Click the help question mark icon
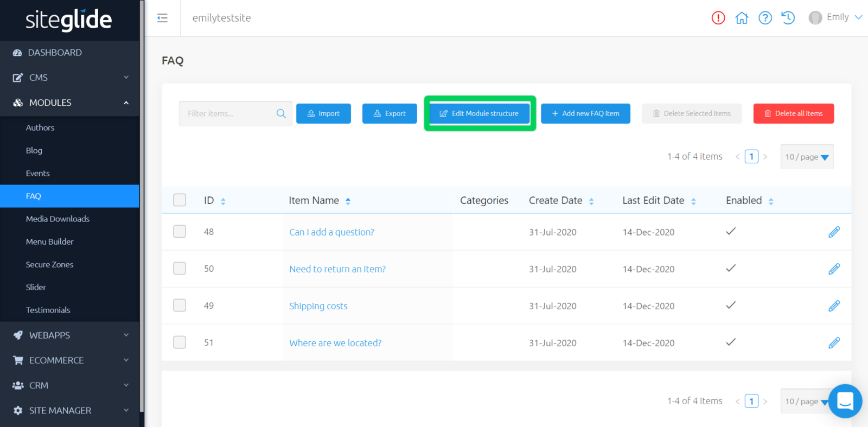Image resolution: width=868 pixels, height=427 pixels. tap(765, 18)
